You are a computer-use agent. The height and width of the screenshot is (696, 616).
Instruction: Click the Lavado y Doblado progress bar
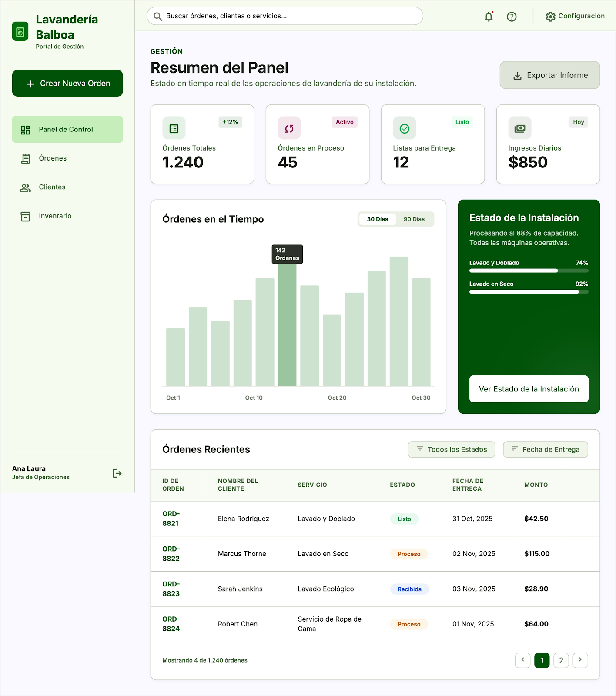coord(529,271)
